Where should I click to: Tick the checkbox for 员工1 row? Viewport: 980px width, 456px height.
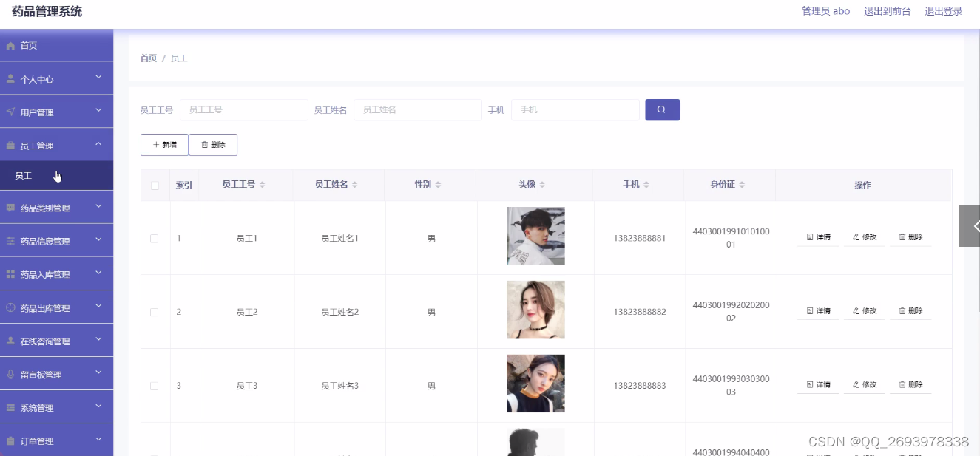pyautogui.click(x=154, y=238)
